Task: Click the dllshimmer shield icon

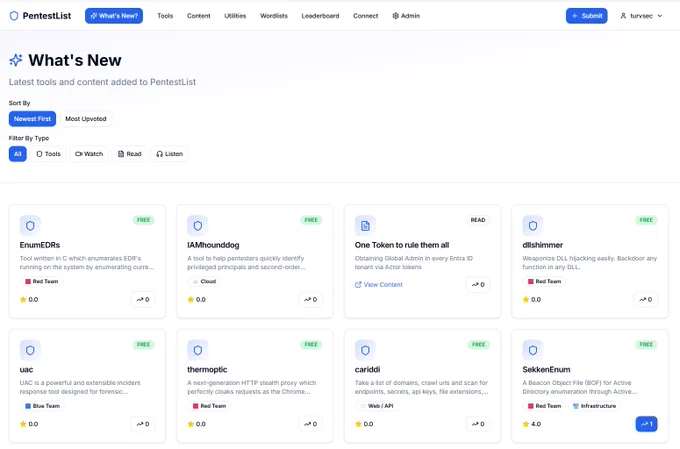Action: 533,226
